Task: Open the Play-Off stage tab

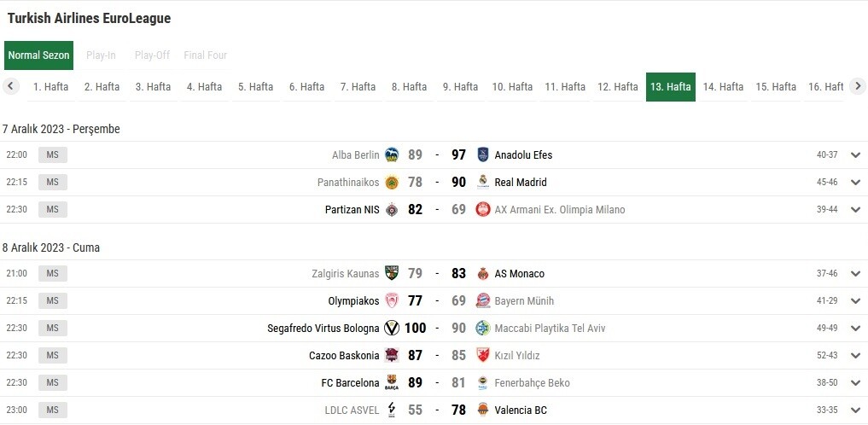Action: tap(152, 55)
